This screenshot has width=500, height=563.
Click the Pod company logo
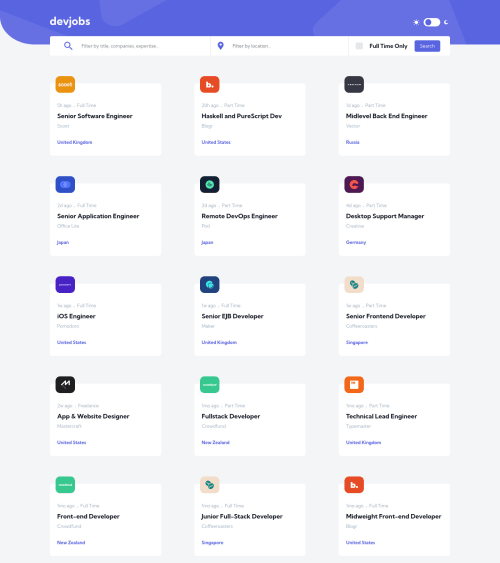coord(210,185)
